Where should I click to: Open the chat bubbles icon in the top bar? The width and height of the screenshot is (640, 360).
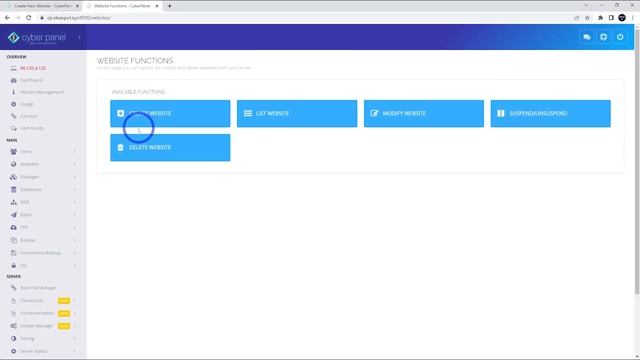587,37
